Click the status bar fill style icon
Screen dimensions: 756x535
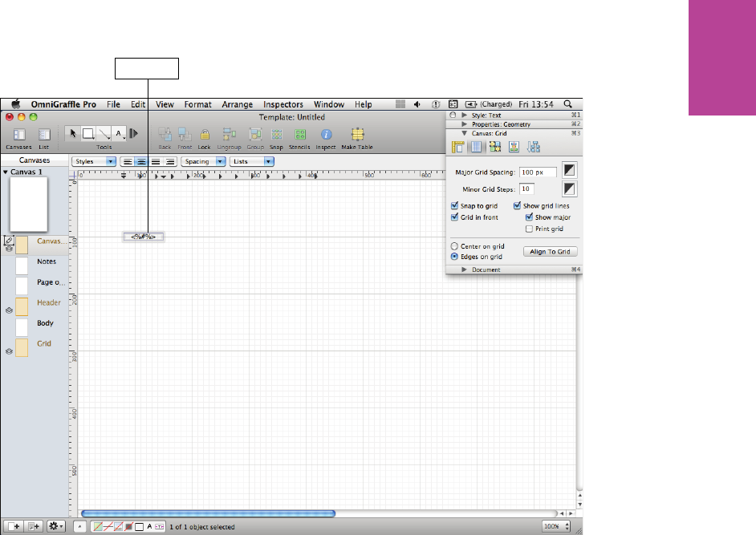[x=98, y=527]
